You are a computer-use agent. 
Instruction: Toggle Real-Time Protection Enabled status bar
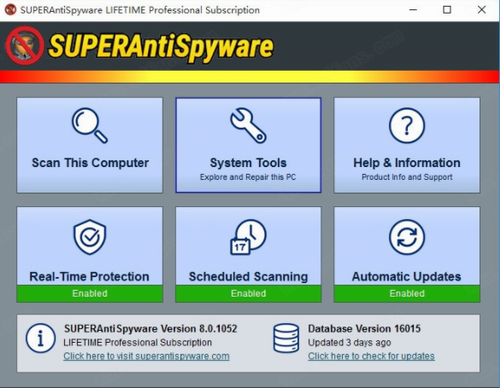point(90,293)
